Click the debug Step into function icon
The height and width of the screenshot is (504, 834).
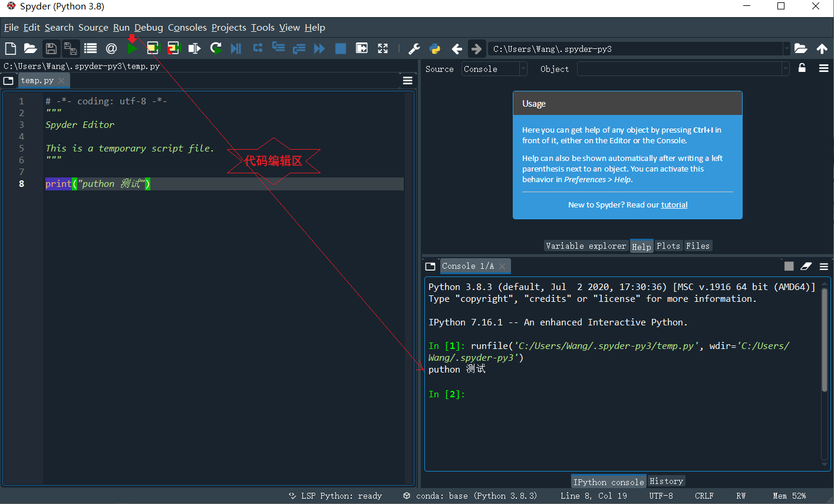point(278,48)
